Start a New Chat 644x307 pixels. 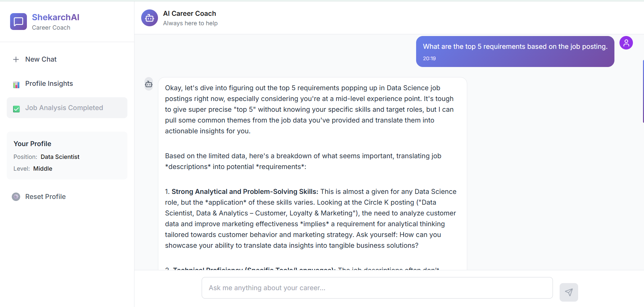coord(41,60)
